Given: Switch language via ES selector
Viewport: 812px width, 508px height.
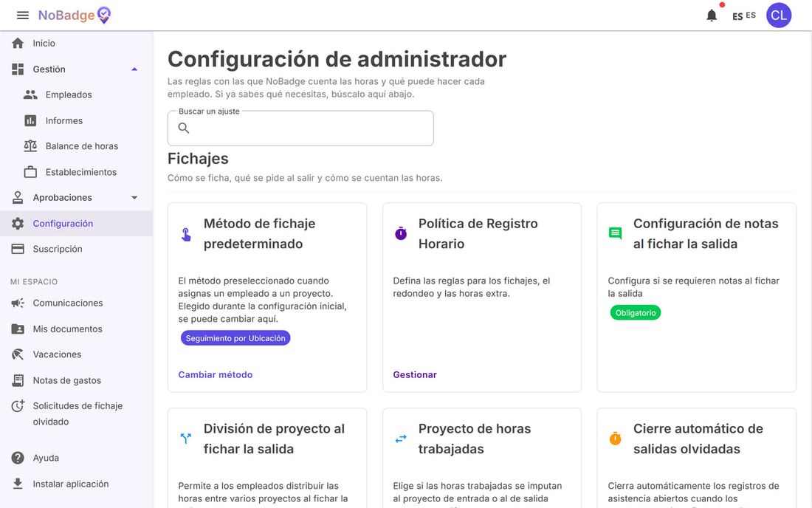Looking at the screenshot, I should (x=744, y=16).
